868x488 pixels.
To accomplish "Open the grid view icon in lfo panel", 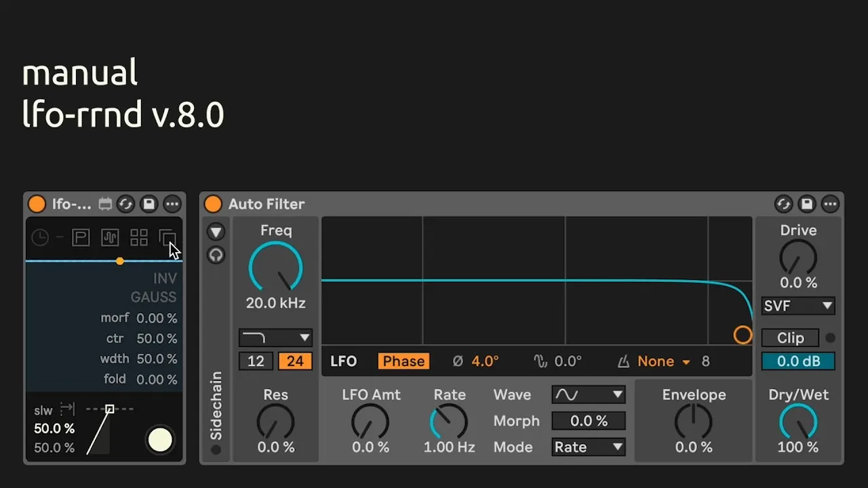I will point(139,237).
